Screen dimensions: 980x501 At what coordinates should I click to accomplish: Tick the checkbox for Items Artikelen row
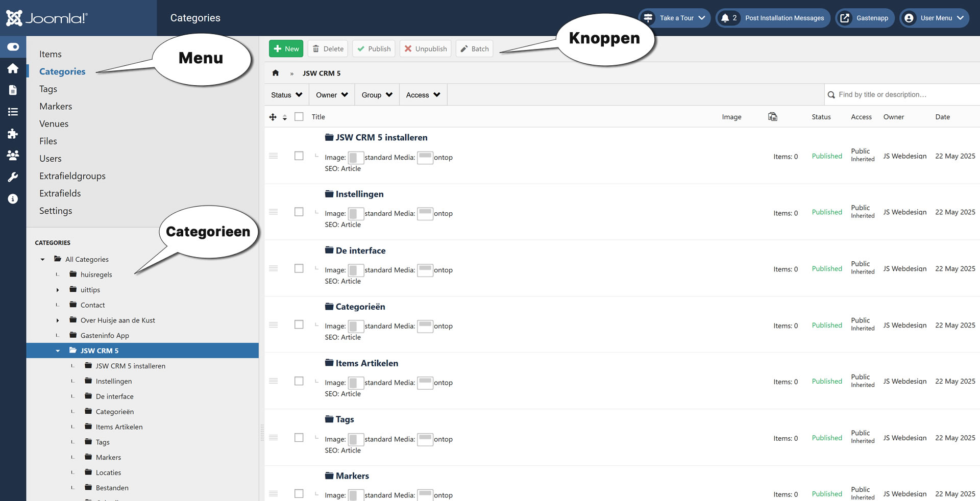click(299, 381)
